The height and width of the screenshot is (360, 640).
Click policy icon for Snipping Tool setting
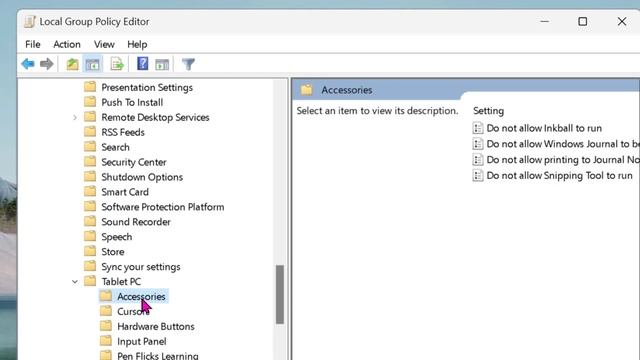pos(478,176)
